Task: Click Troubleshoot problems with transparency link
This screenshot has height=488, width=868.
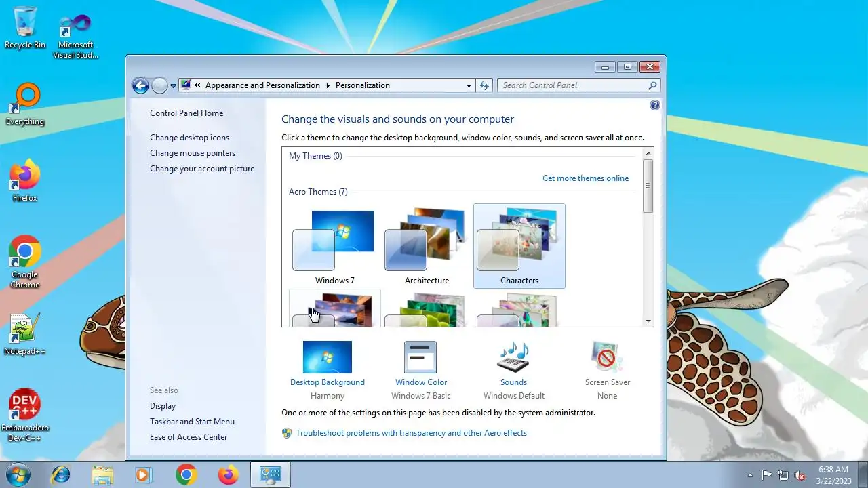Action: (411, 433)
